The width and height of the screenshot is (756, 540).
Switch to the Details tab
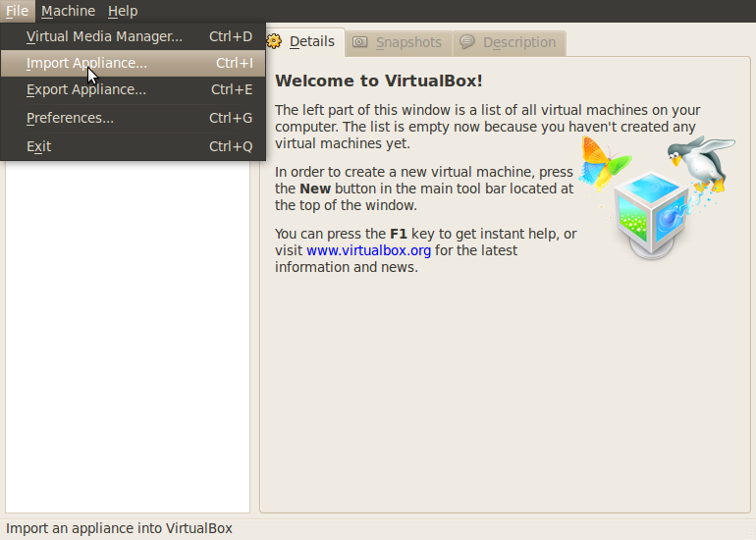[304, 42]
